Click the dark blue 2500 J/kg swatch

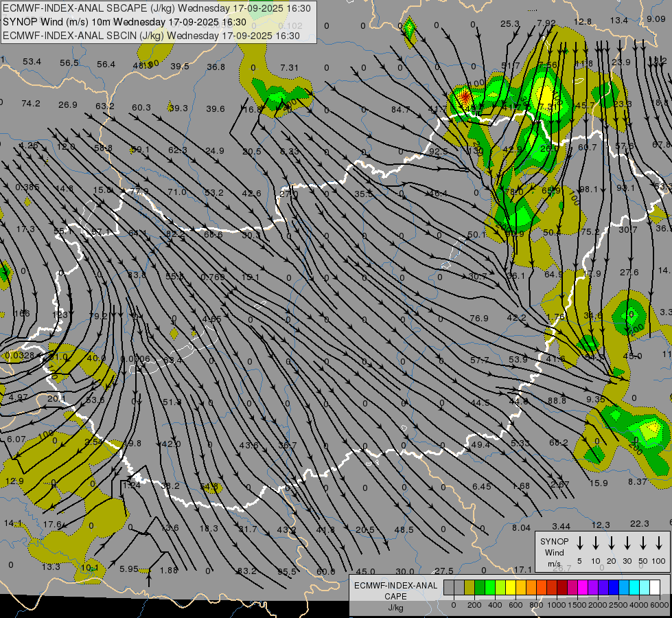click(x=614, y=587)
